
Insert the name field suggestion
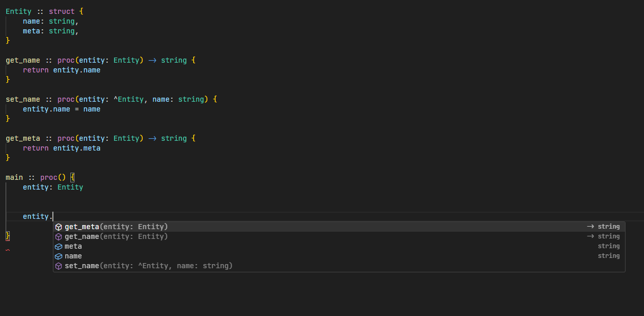pos(73,256)
